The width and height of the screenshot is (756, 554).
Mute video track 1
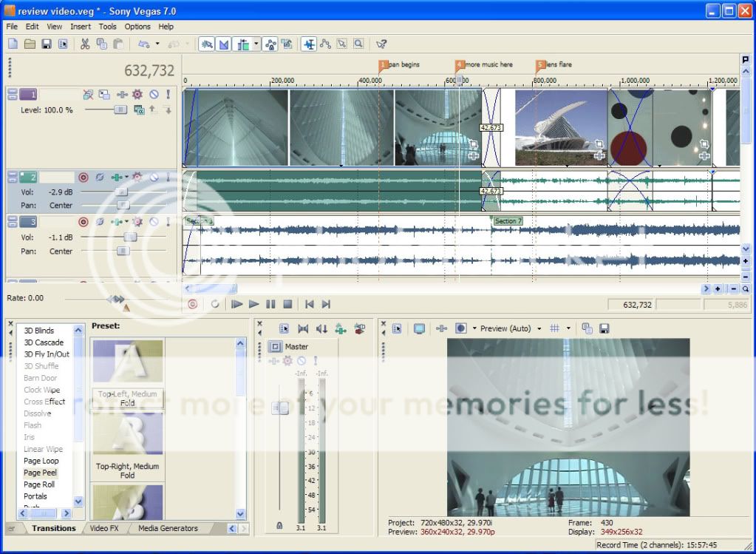coord(155,94)
